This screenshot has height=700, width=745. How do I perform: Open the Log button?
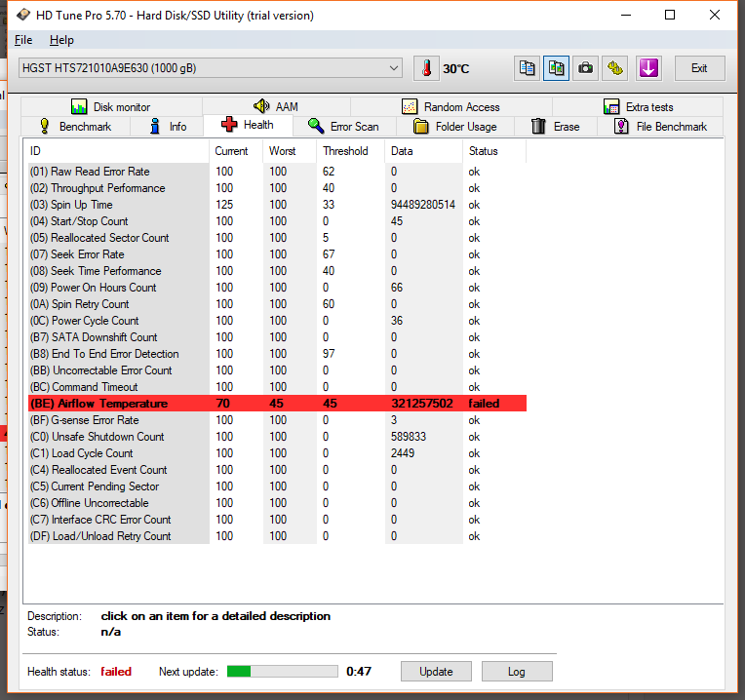click(x=517, y=671)
